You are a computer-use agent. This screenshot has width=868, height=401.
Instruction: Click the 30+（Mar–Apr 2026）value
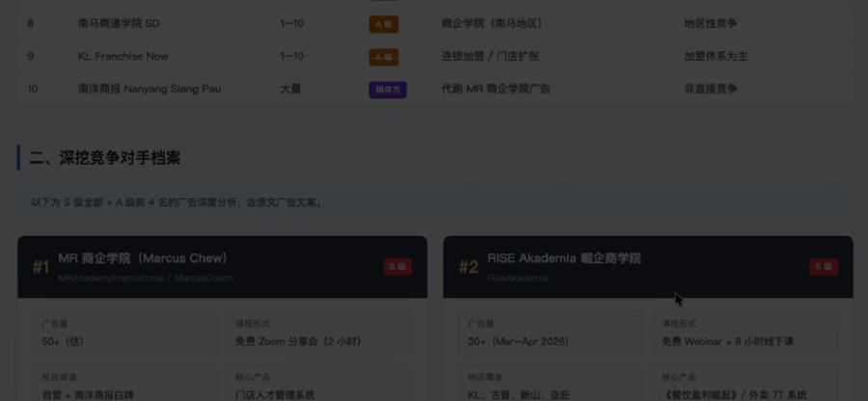click(518, 342)
